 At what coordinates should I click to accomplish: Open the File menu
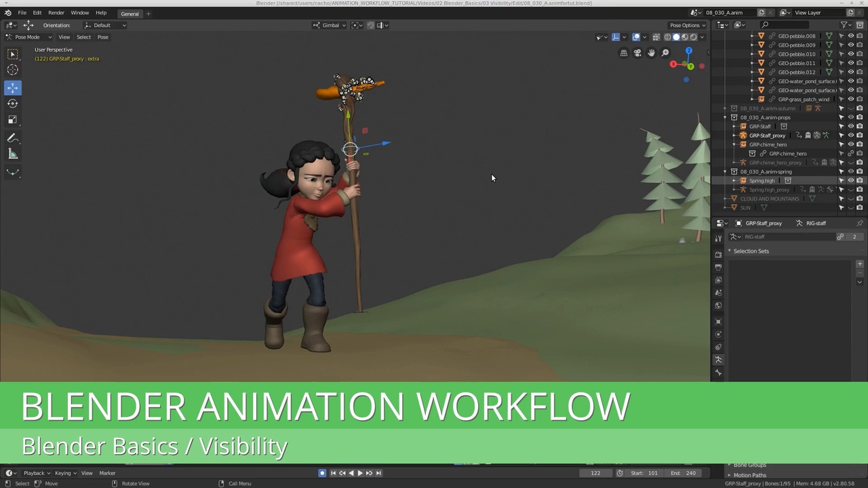[22, 13]
